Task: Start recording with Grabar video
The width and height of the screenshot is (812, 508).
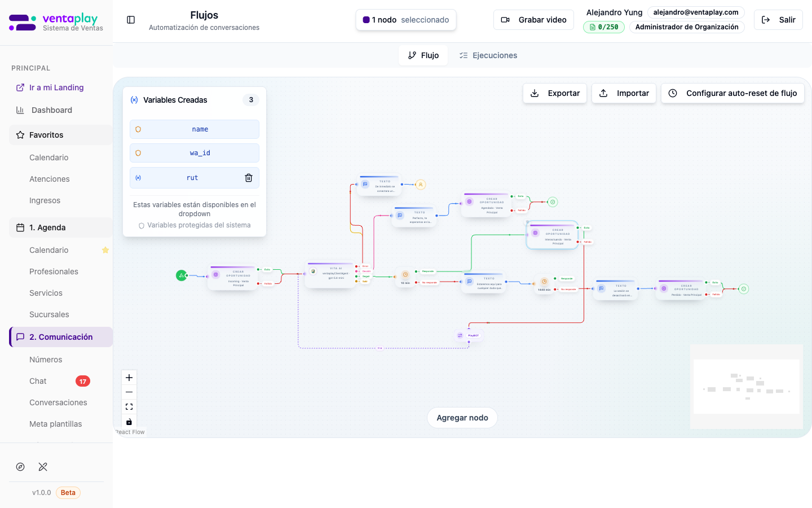Action: coord(533,20)
